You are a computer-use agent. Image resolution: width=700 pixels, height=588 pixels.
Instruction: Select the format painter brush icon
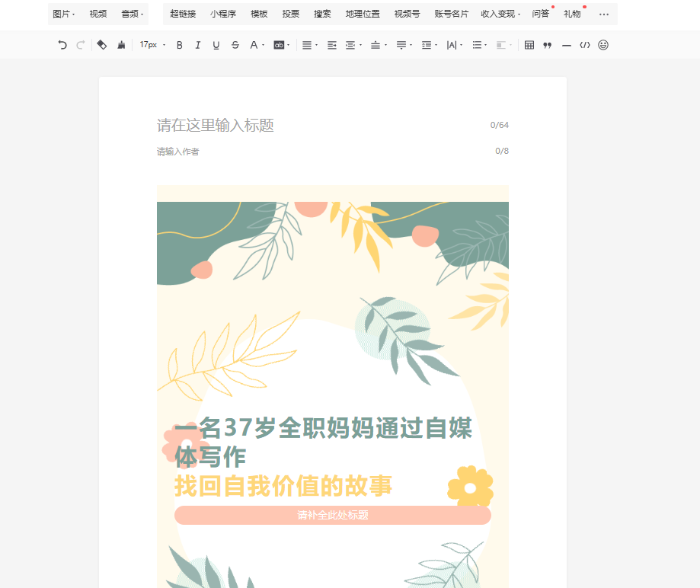pos(121,45)
